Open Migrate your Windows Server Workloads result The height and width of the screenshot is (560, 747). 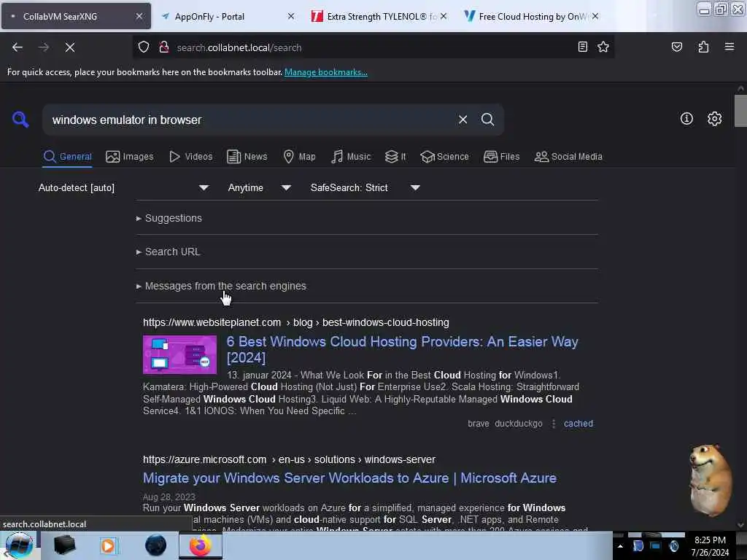pos(349,478)
